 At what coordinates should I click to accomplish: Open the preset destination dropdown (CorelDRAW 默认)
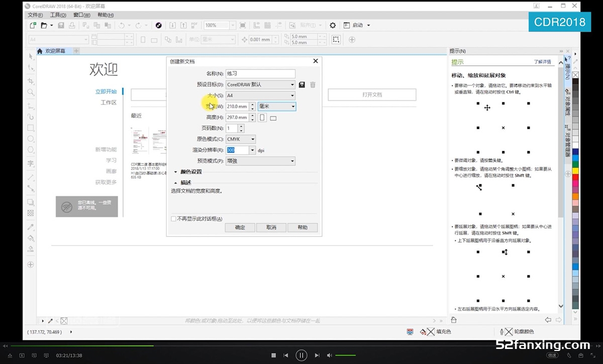coord(260,85)
